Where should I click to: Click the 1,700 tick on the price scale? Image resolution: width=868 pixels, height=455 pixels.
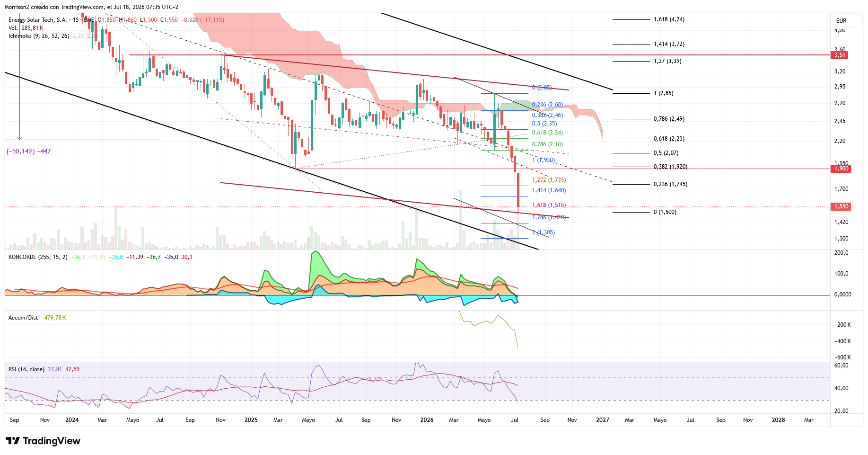[x=842, y=189]
